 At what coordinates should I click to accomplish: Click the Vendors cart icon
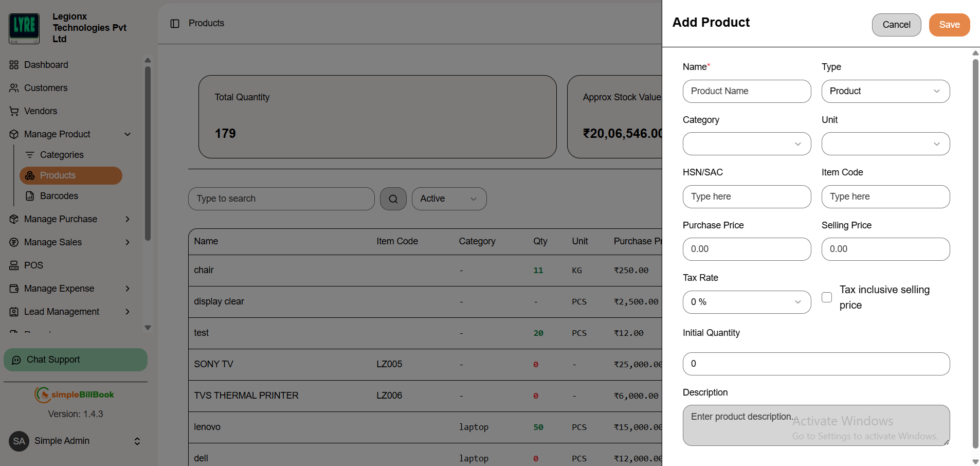pos(14,111)
